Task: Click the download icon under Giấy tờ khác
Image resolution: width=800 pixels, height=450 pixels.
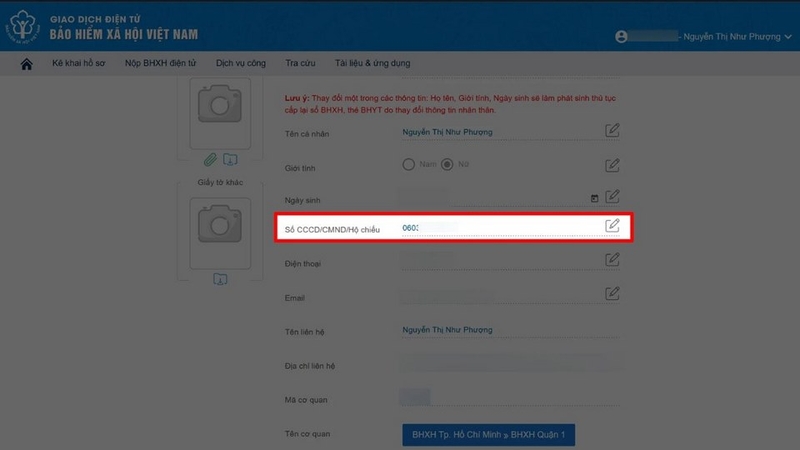Action: (220, 279)
